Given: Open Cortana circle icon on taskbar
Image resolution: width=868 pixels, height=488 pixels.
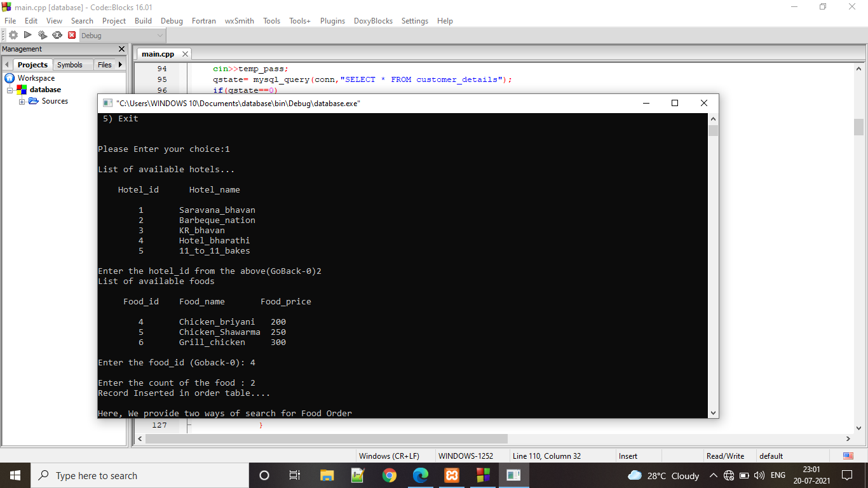Looking at the screenshot, I should tap(264, 475).
